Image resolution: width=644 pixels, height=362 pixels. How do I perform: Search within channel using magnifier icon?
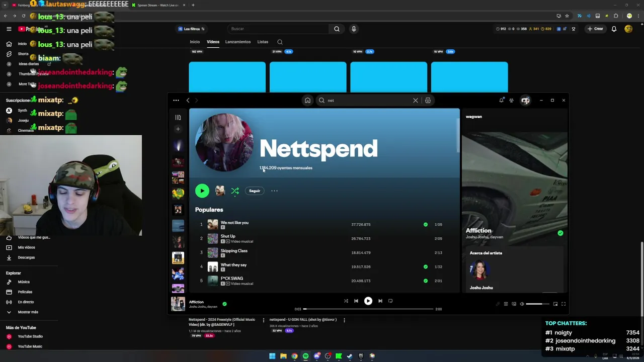click(280, 42)
